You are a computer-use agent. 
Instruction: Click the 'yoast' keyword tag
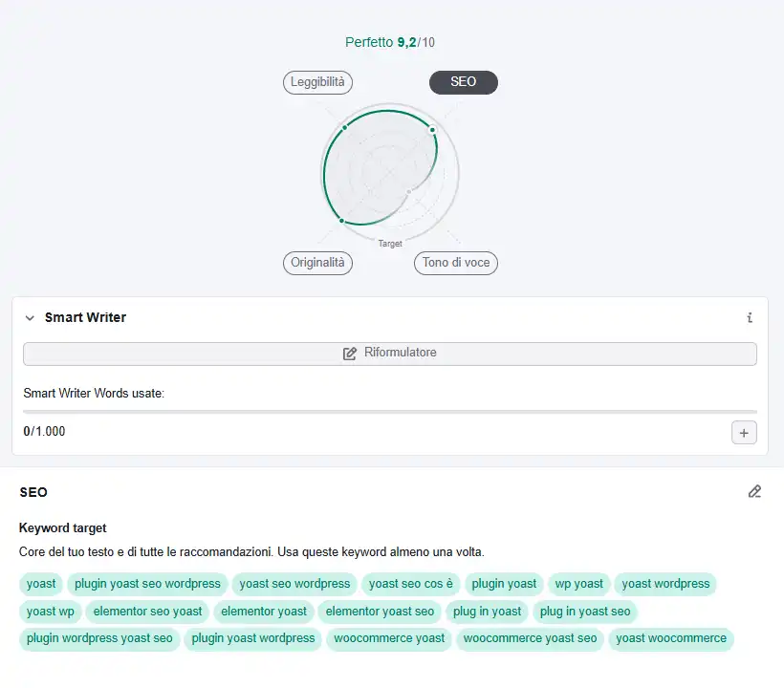point(41,584)
